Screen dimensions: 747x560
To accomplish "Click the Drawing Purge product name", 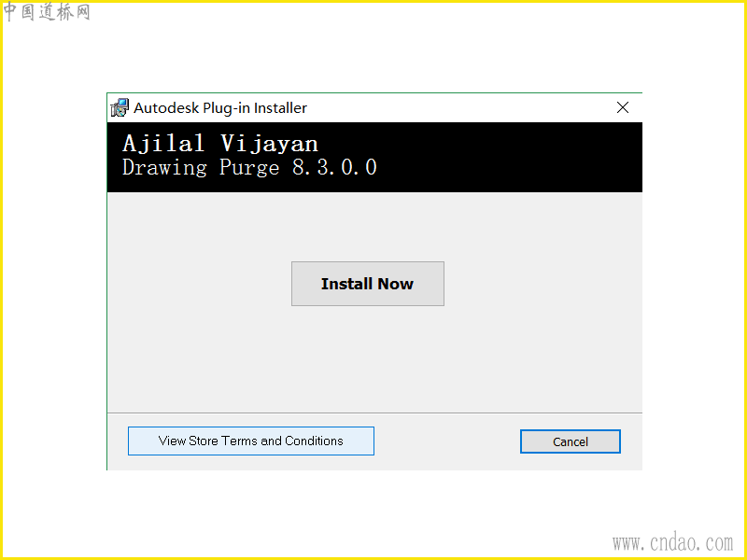I will point(201,168).
